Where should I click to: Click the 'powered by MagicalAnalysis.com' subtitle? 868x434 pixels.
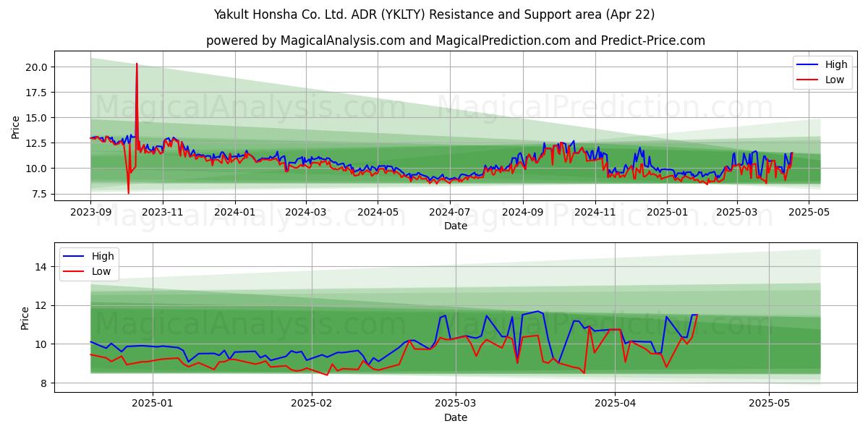pyautogui.click(x=456, y=41)
